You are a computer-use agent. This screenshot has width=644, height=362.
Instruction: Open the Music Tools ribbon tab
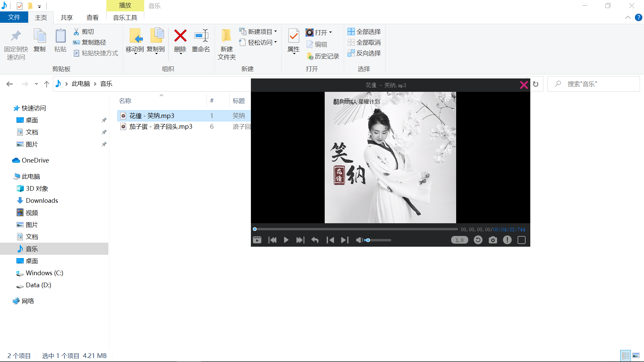tap(125, 17)
